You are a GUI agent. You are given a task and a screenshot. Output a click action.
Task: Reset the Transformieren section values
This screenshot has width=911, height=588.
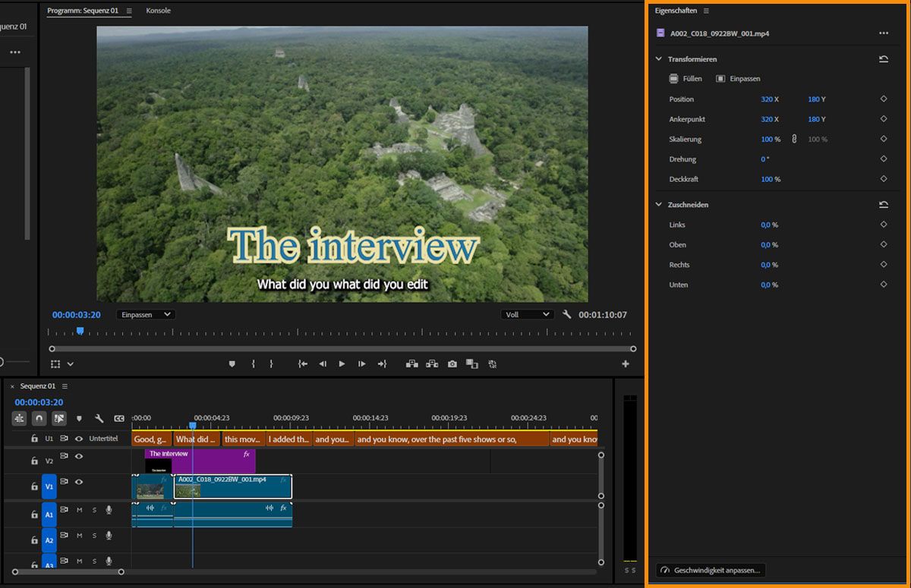tap(884, 59)
